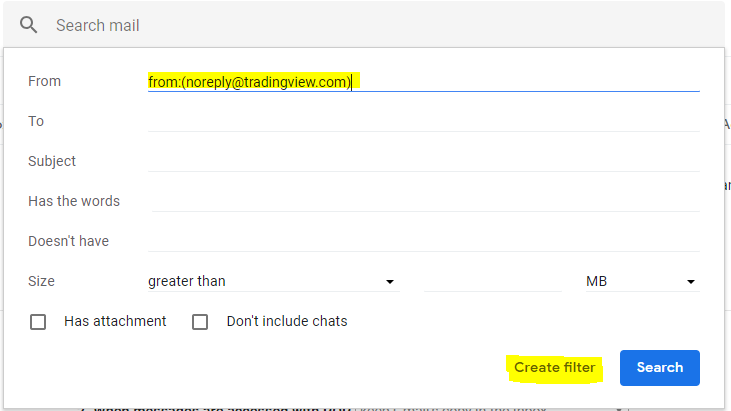This screenshot has height=411, width=731.
Task: Focus the Search mail box
Action: point(380,25)
